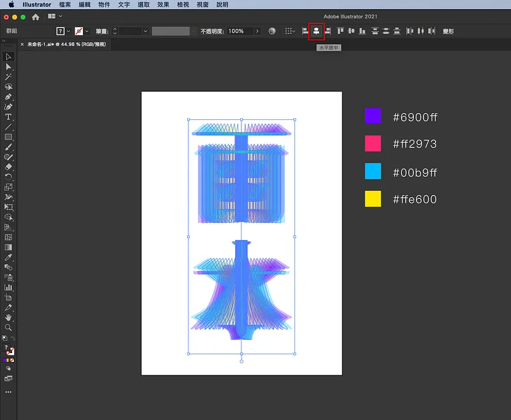Select the Type tool
This screenshot has height=420, width=511.
[8, 117]
